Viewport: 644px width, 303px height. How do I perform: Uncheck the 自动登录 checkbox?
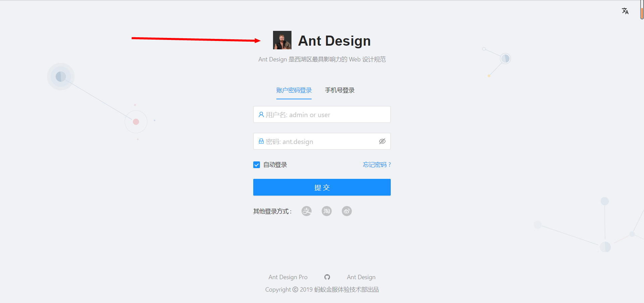(256, 165)
